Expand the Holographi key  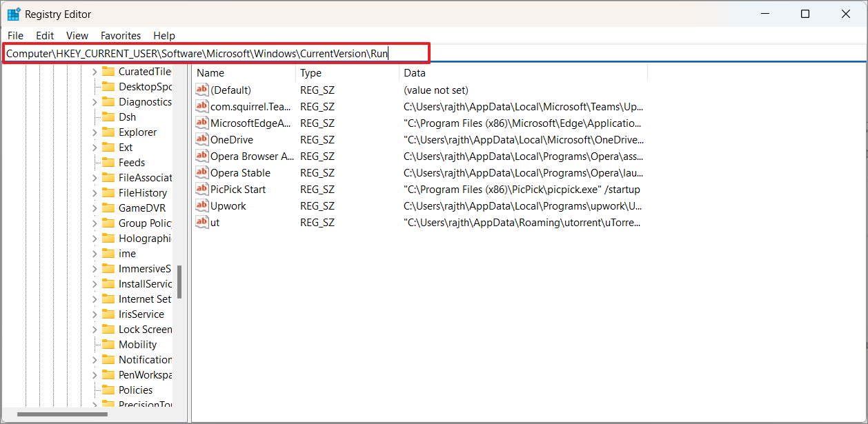coord(95,239)
